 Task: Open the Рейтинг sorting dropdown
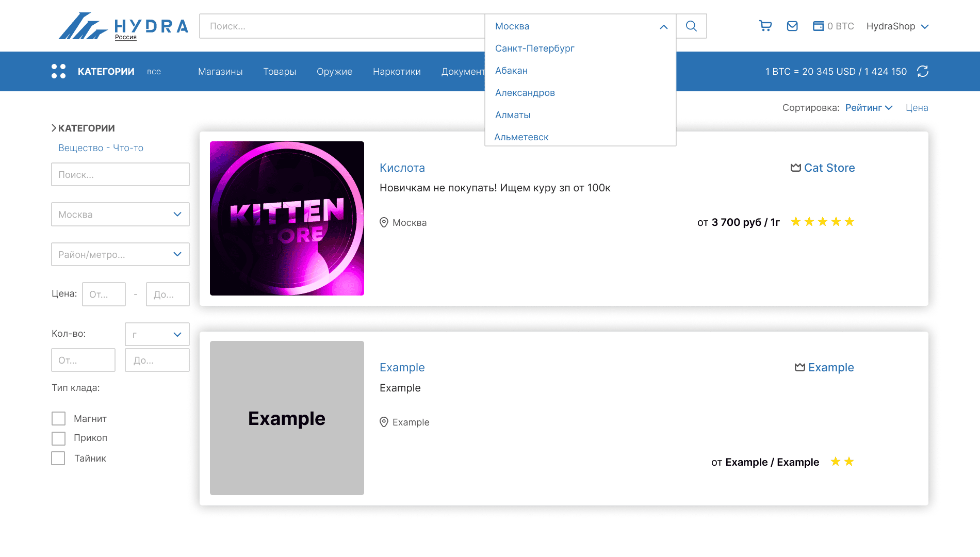(869, 107)
